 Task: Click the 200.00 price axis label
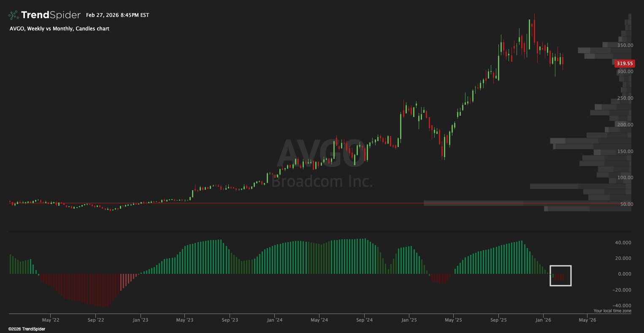click(625, 125)
